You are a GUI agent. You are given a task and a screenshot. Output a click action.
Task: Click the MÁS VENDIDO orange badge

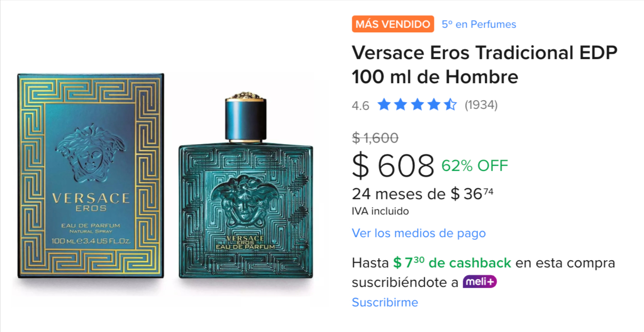pos(393,24)
